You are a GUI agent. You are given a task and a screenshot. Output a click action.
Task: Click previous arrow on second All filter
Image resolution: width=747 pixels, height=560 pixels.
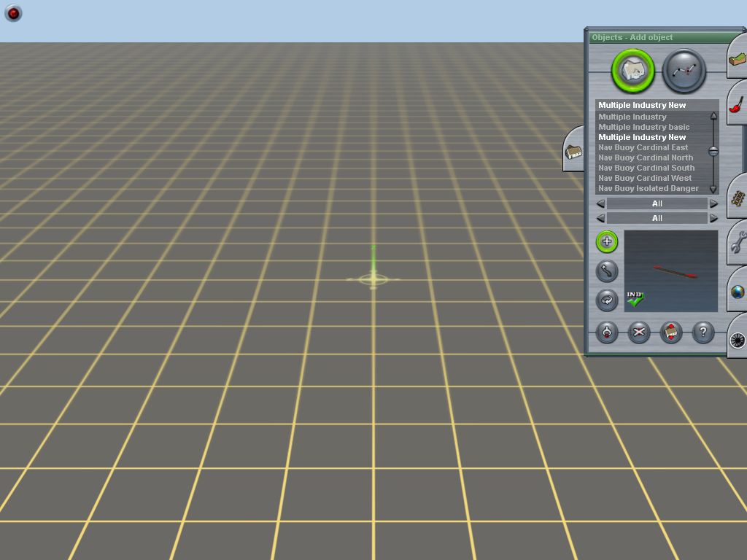pos(600,218)
